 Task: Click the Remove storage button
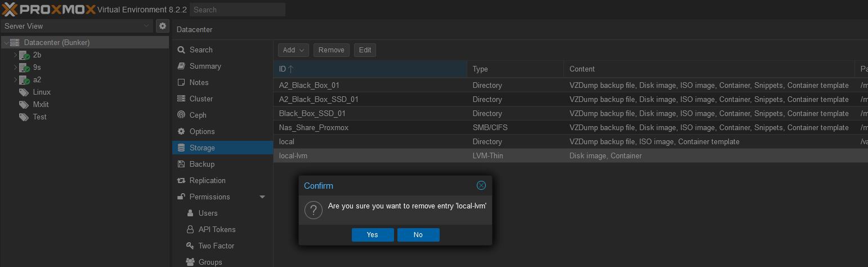click(x=332, y=50)
